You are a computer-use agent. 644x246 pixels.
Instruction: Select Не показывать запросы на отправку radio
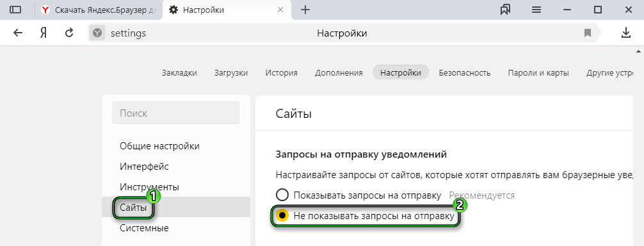(x=282, y=216)
